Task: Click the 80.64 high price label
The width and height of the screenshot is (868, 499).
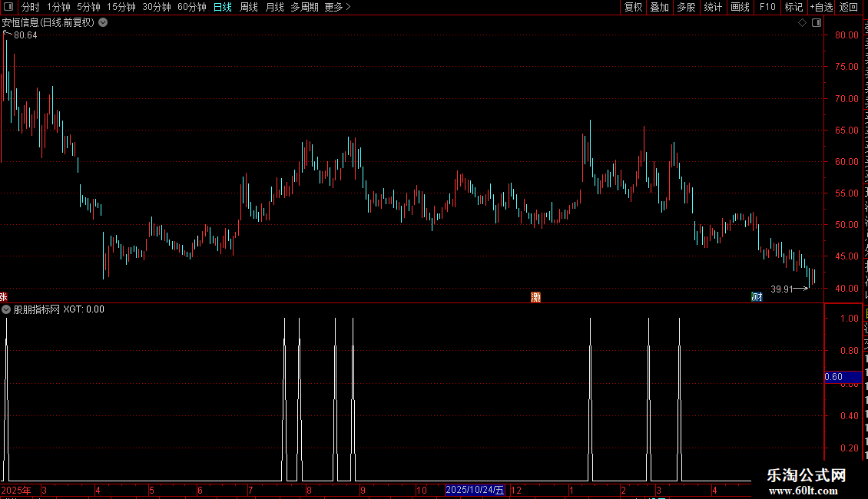Action: click(x=25, y=35)
